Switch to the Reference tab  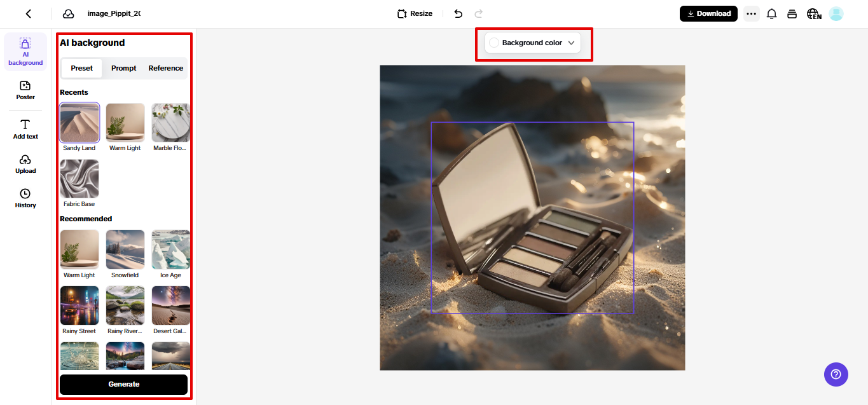(x=165, y=68)
